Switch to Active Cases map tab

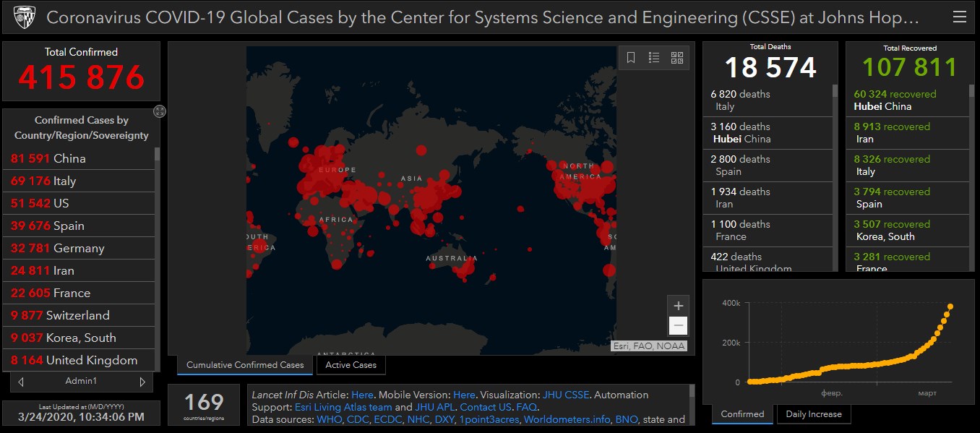(351, 365)
